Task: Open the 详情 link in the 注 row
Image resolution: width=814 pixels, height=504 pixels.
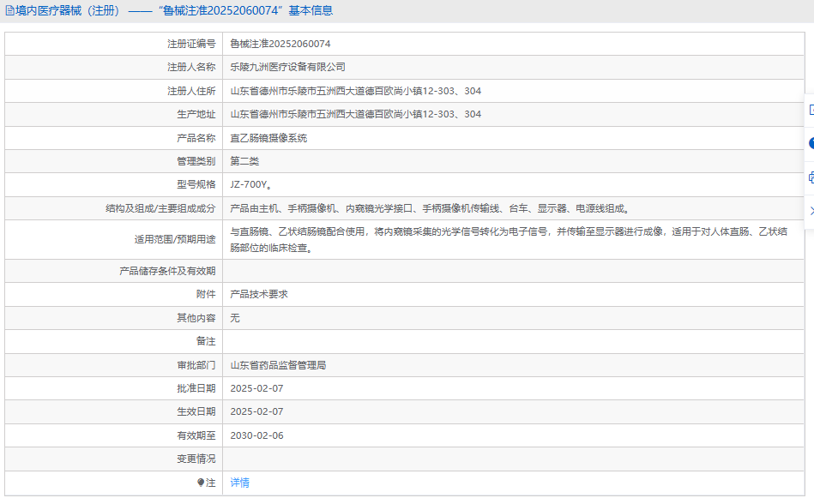Action: click(x=239, y=483)
